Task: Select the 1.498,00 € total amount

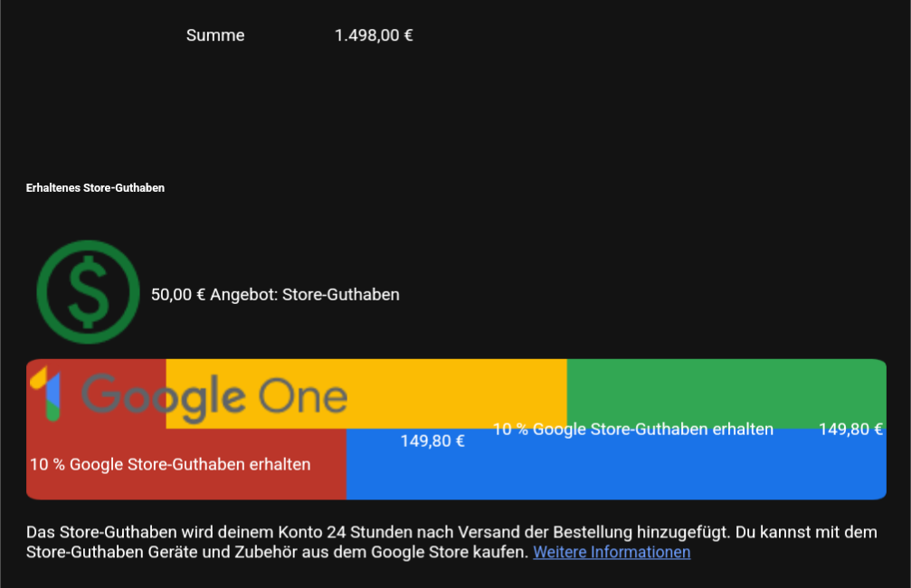Action: pos(374,35)
